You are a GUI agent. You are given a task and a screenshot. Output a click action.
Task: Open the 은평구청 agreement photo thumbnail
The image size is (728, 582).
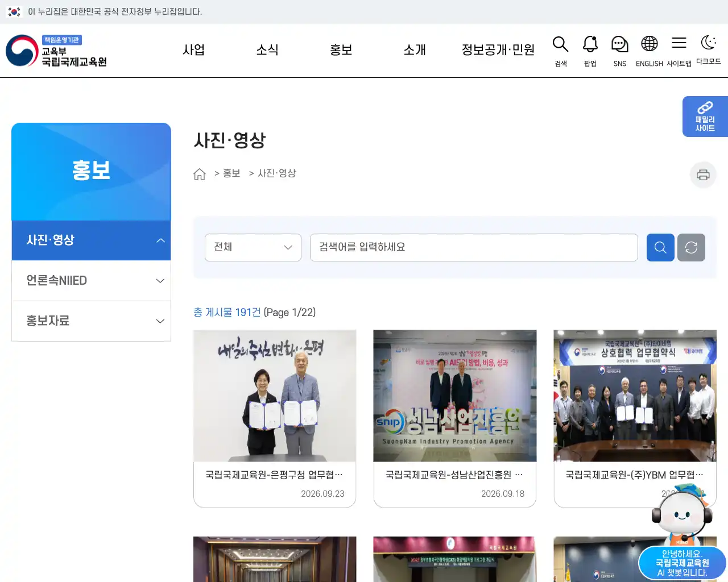275,396
